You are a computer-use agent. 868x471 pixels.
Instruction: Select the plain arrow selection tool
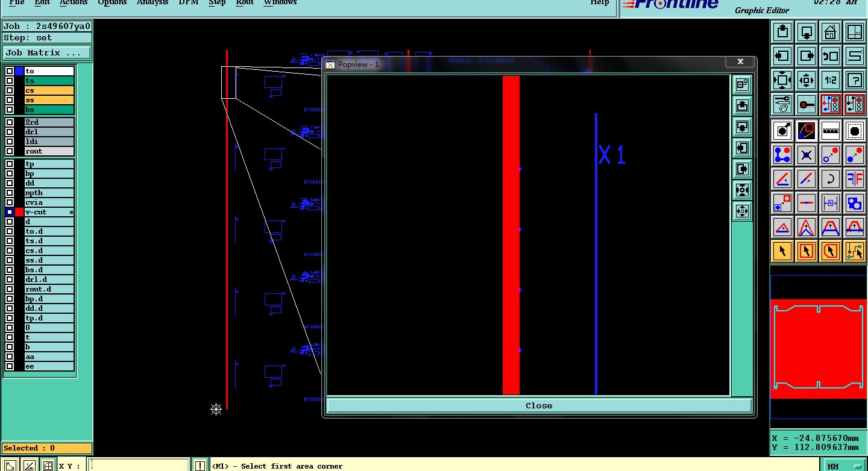782,251
